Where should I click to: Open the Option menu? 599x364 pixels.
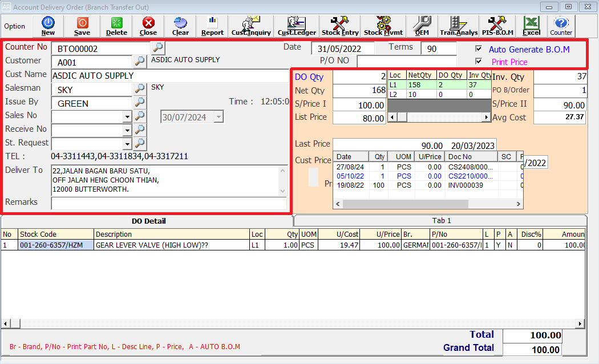pos(14,26)
